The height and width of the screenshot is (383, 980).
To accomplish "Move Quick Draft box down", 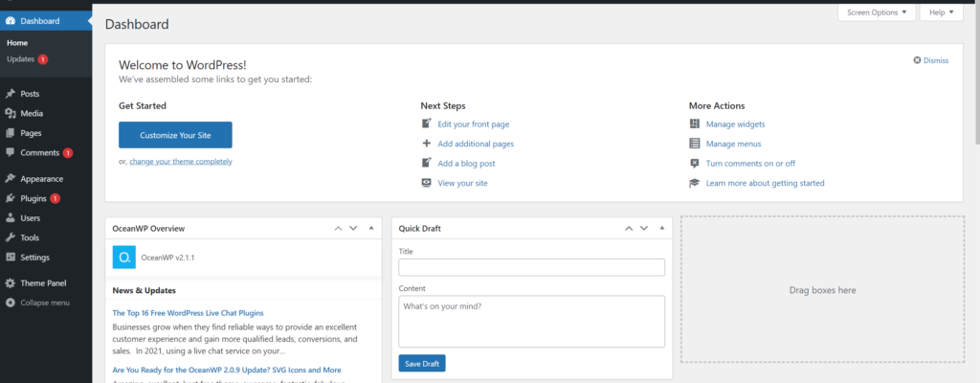I will (644, 229).
